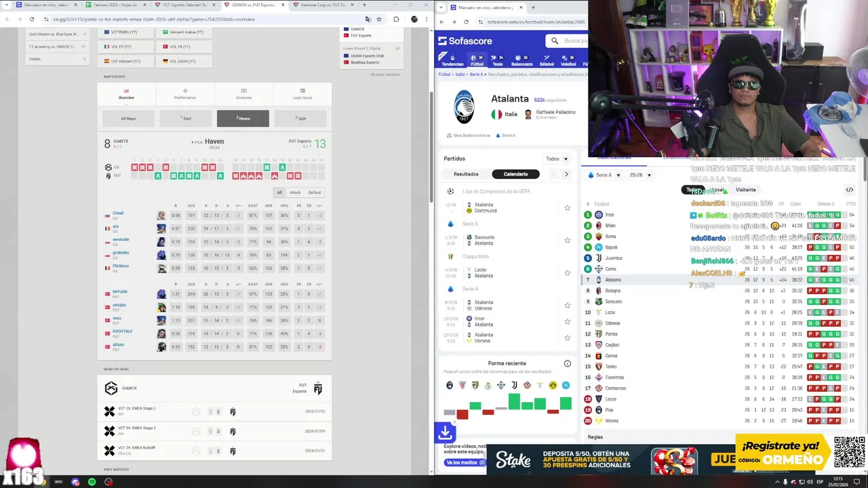Open 25/26 season dropdown in standings
This screenshot has height=488, width=868.
pos(641,175)
